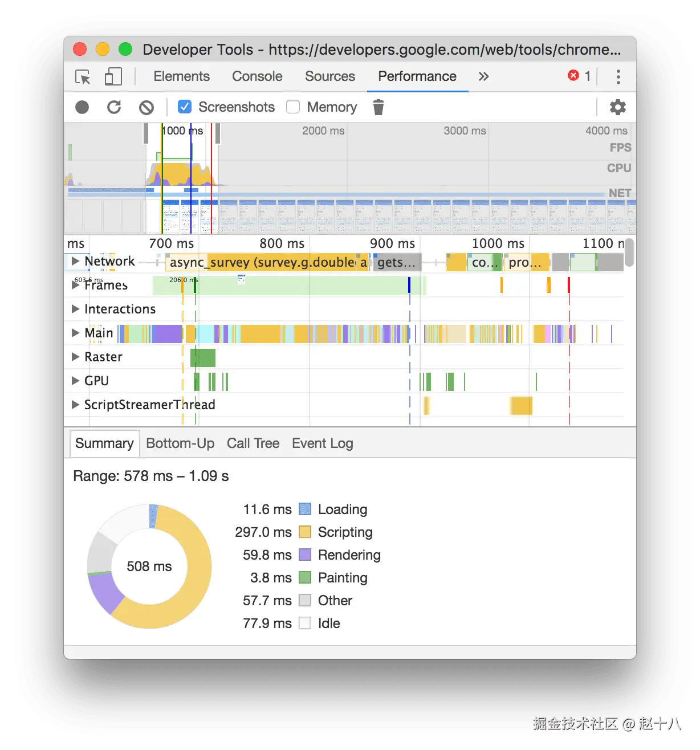This screenshot has width=700, height=750.
Task: Toggle the device toolbar icon
Action: tap(113, 77)
